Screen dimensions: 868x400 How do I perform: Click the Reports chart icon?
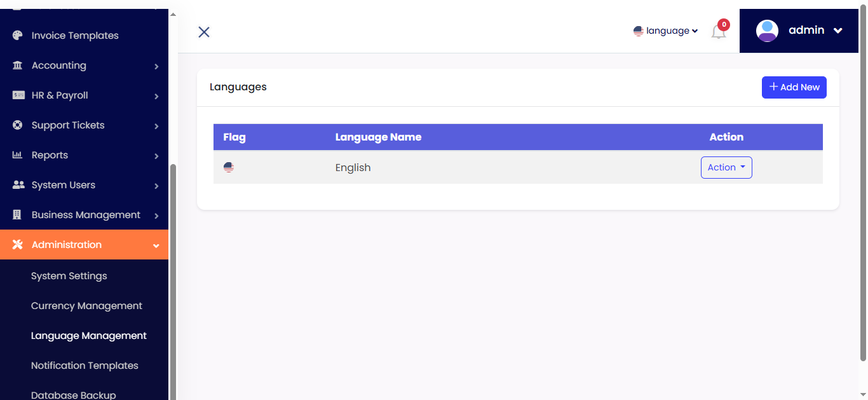(x=18, y=155)
